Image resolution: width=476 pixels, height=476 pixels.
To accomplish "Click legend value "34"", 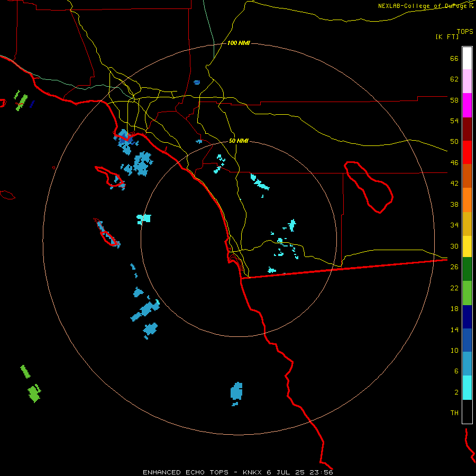I will click(454, 225).
